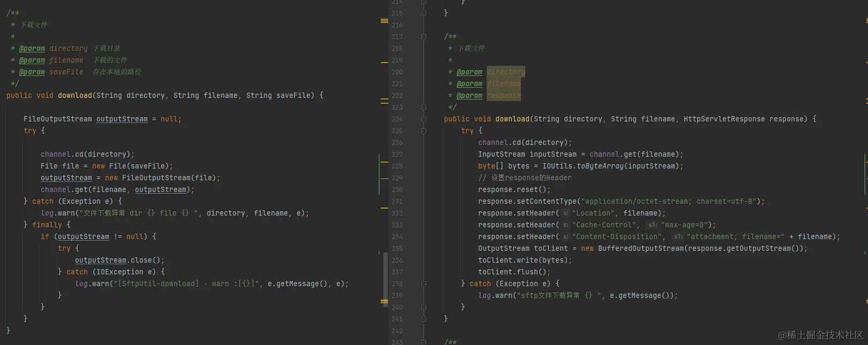Click 'outputStream.close();' line
Image resolution: width=868 pixels, height=345 pixels.
120,260
